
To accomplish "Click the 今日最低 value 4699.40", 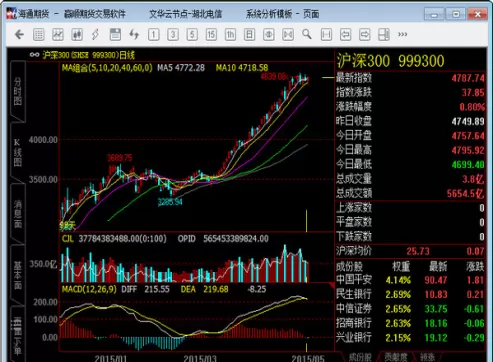I will point(468,165).
